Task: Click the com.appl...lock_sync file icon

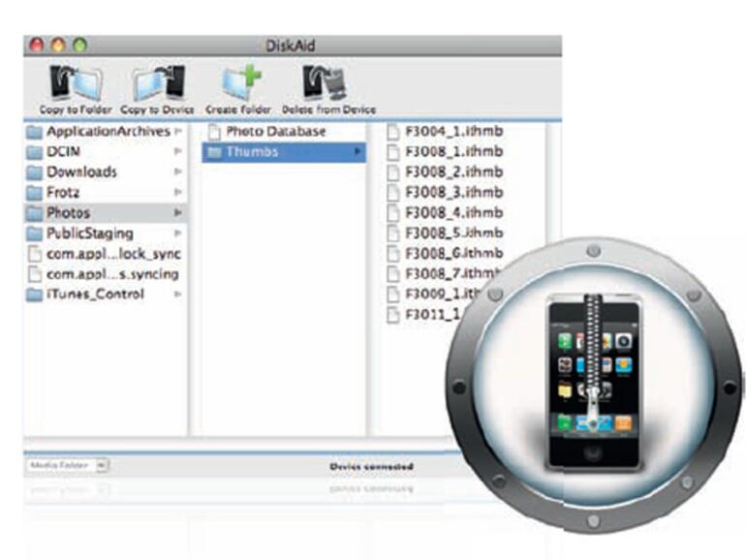Action: coord(35,254)
